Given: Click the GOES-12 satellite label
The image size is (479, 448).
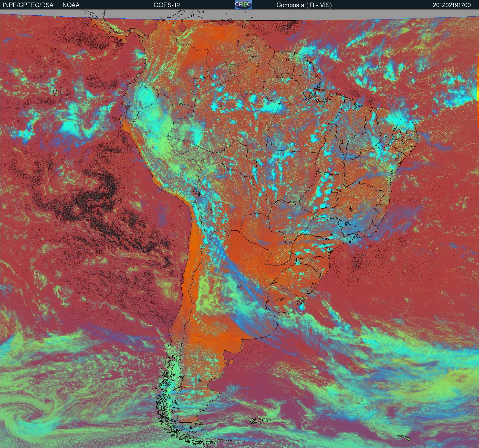Looking at the screenshot, I should click(x=166, y=5).
